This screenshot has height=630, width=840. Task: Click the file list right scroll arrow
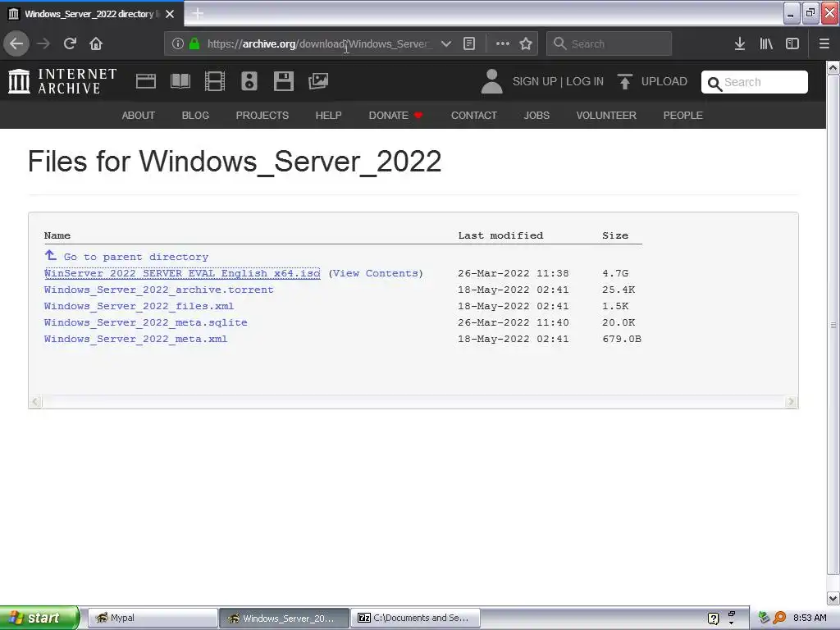click(x=792, y=402)
